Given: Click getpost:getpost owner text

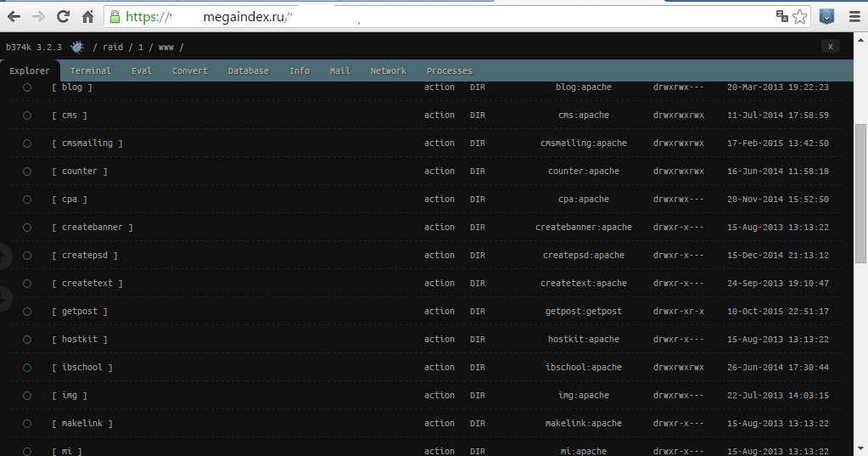Looking at the screenshot, I should point(584,312).
